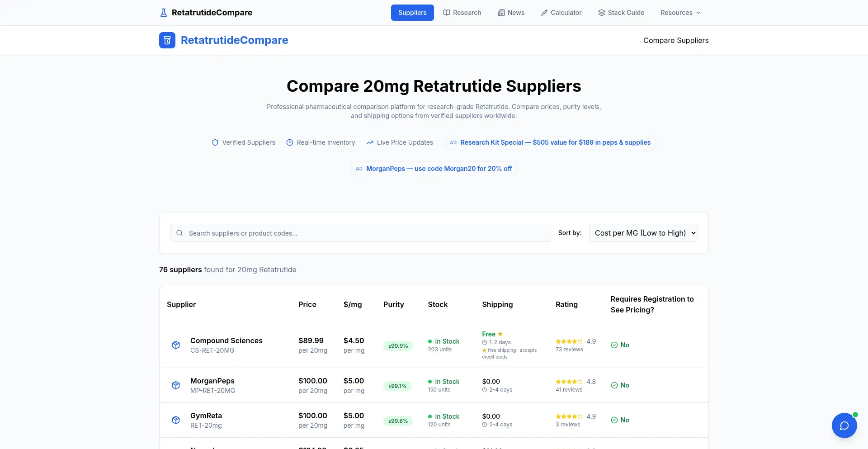Click the $4.50 per mg value

coord(354,340)
